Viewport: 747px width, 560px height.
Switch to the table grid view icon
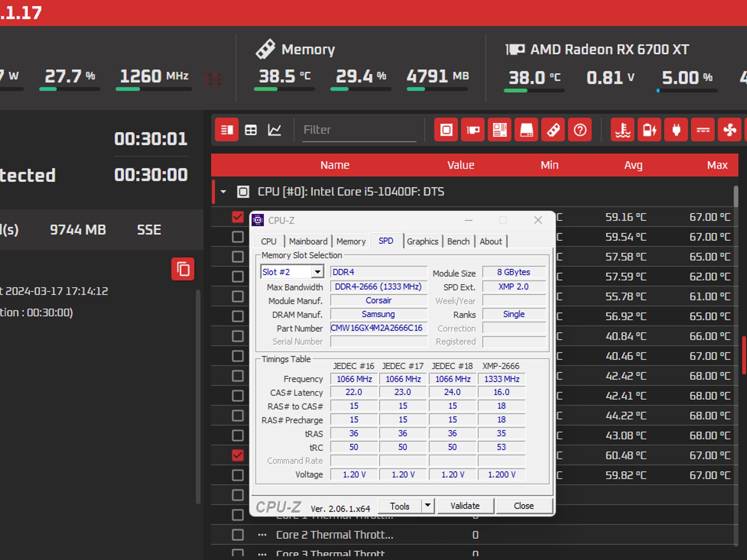point(251,130)
